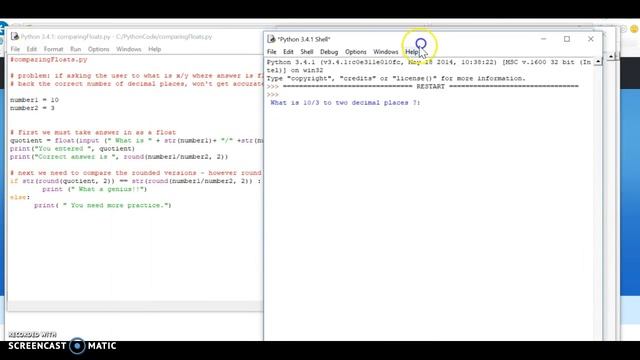
Task: Maximize the Python 3.4.1 Shell window
Action: coord(567,39)
